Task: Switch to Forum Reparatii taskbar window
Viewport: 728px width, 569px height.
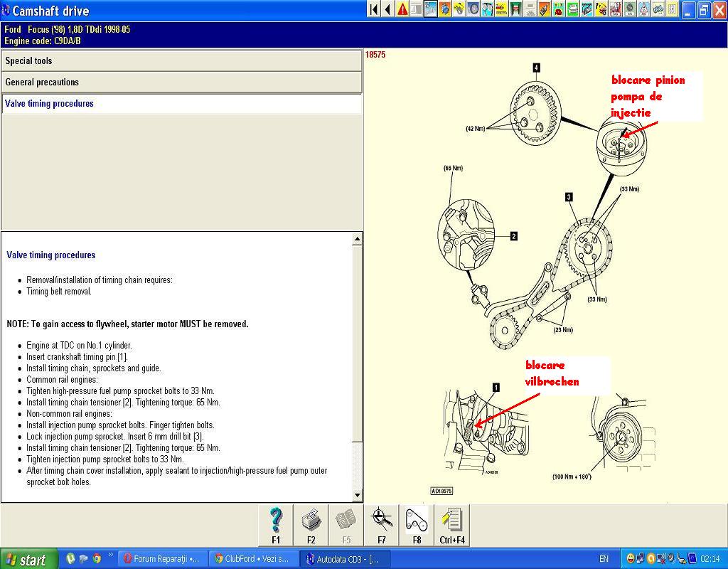Action: [x=164, y=559]
